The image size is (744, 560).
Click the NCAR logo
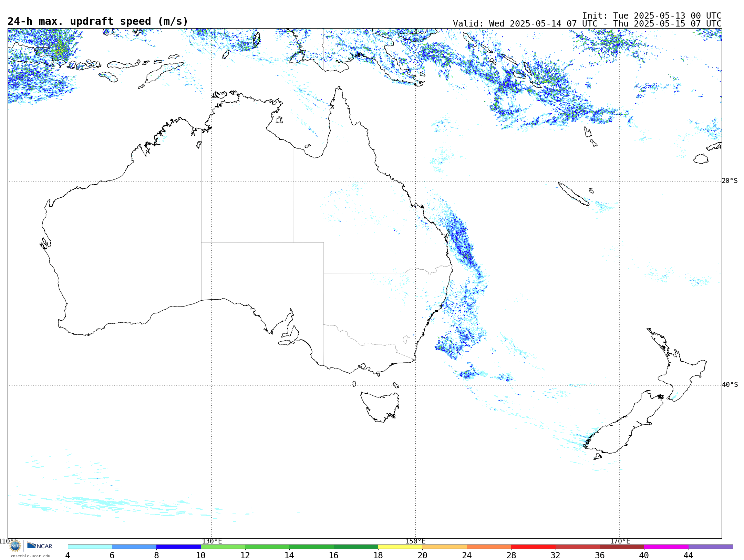pos(40,546)
